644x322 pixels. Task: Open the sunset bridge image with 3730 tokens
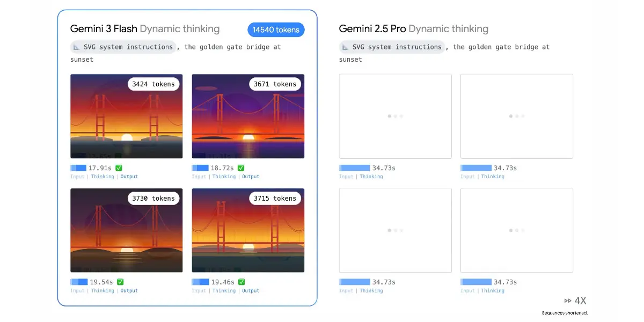point(126,236)
